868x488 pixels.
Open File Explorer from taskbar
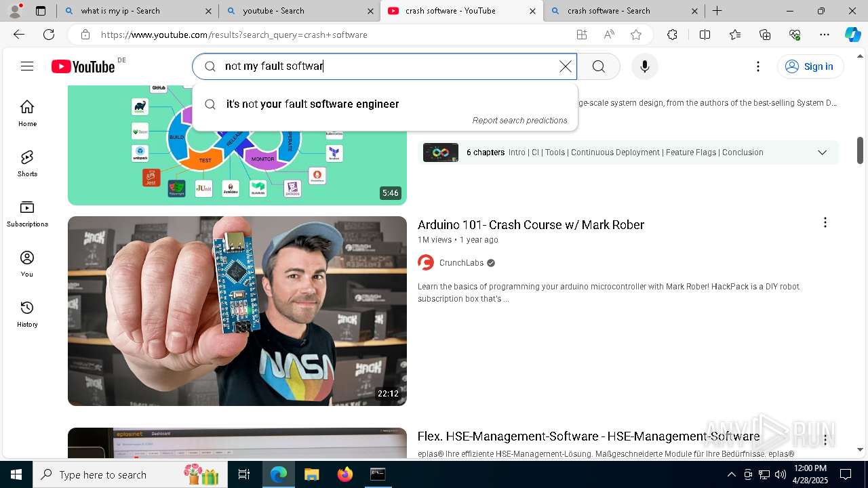coord(311,474)
